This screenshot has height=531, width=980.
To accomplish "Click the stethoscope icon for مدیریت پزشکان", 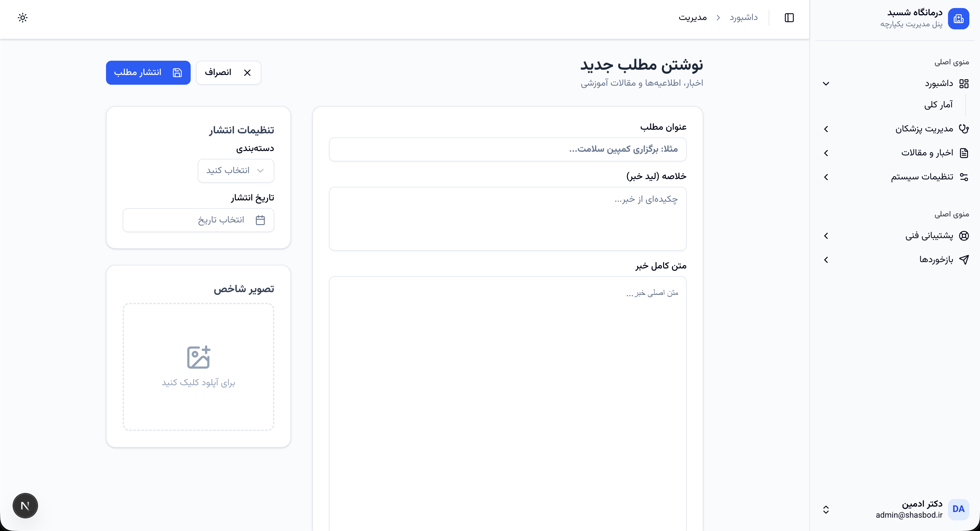I will tap(963, 129).
